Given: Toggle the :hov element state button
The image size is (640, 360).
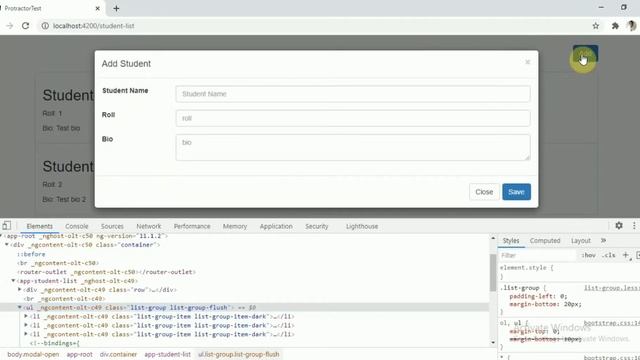Looking at the screenshot, I should tap(589, 256).
